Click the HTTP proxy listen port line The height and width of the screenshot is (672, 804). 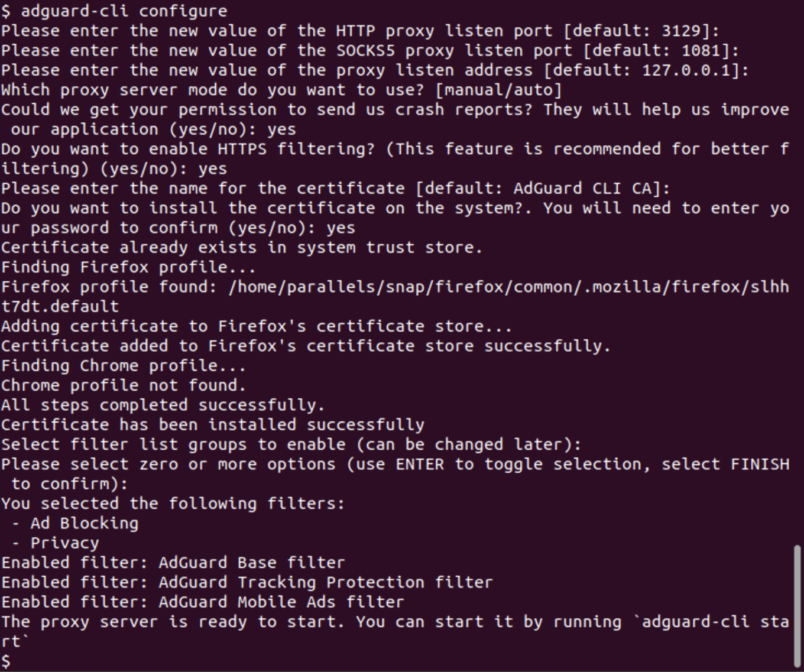click(360, 31)
